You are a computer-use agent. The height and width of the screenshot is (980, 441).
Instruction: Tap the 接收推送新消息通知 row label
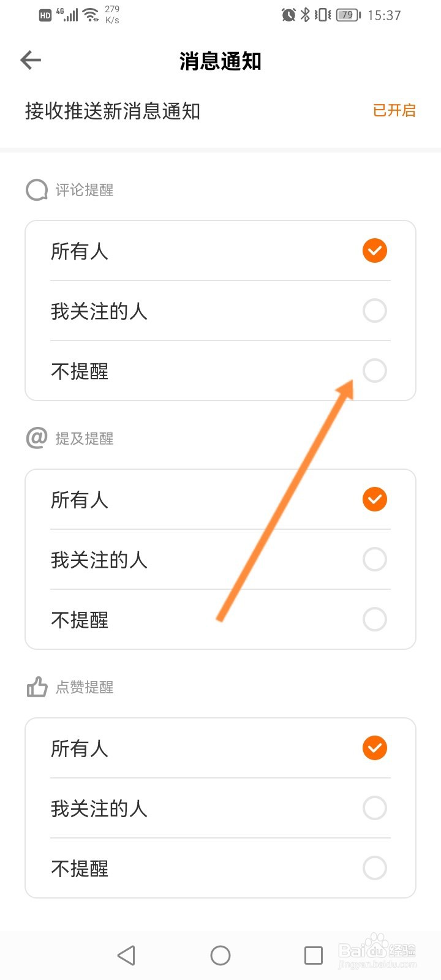tap(113, 111)
